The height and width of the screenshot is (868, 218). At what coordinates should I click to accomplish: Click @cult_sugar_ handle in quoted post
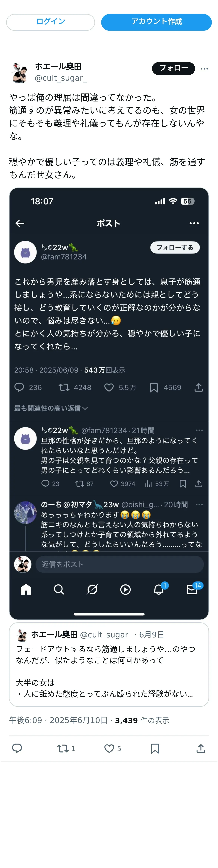pos(106,634)
